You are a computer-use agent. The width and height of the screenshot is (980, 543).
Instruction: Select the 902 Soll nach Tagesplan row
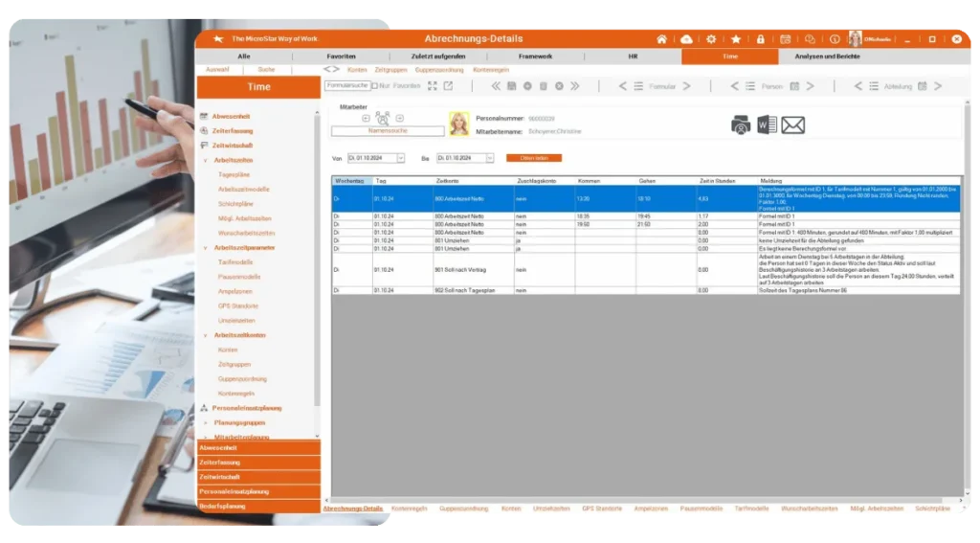tap(646, 290)
